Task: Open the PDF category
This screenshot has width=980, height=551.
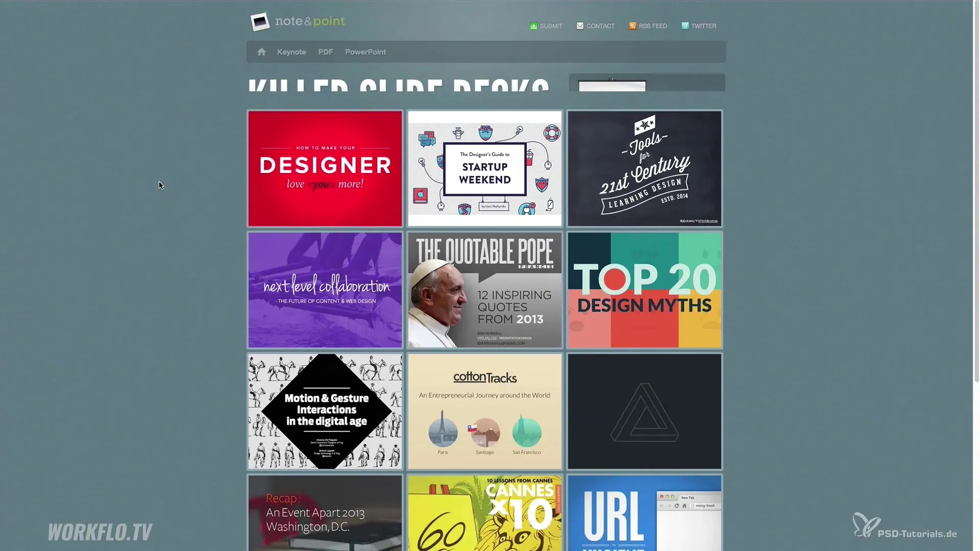Action: (x=326, y=52)
